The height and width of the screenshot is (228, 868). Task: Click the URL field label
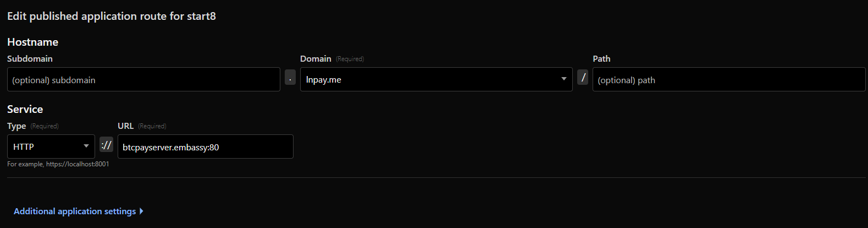point(125,126)
